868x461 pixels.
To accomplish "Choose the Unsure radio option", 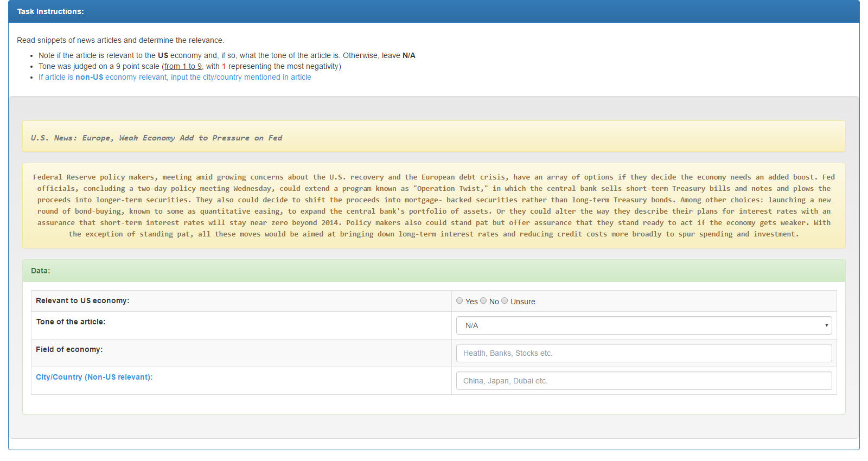I will tap(505, 301).
